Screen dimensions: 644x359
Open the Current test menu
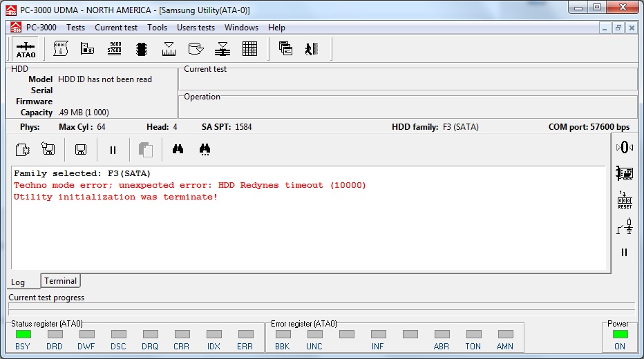pos(116,28)
